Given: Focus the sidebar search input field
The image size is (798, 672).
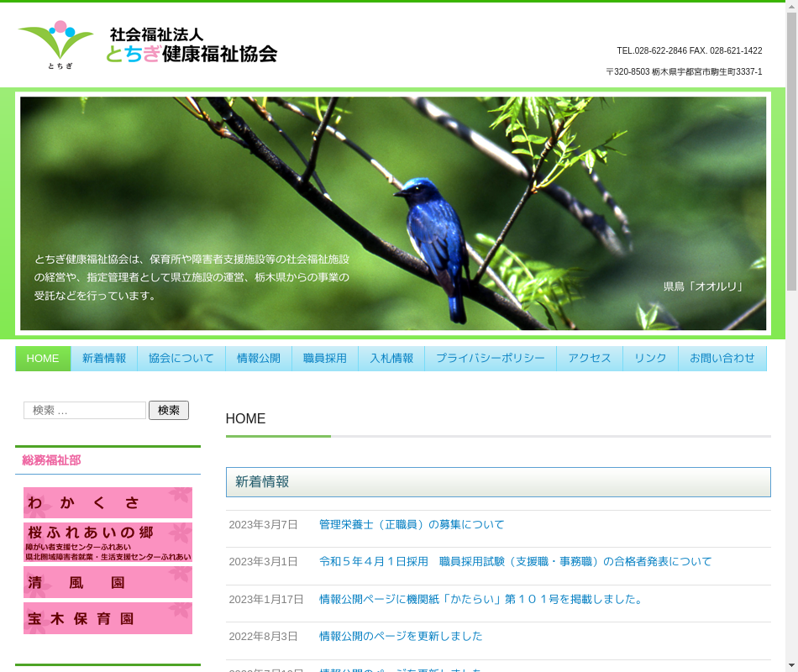Looking at the screenshot, I should (85, 411).
